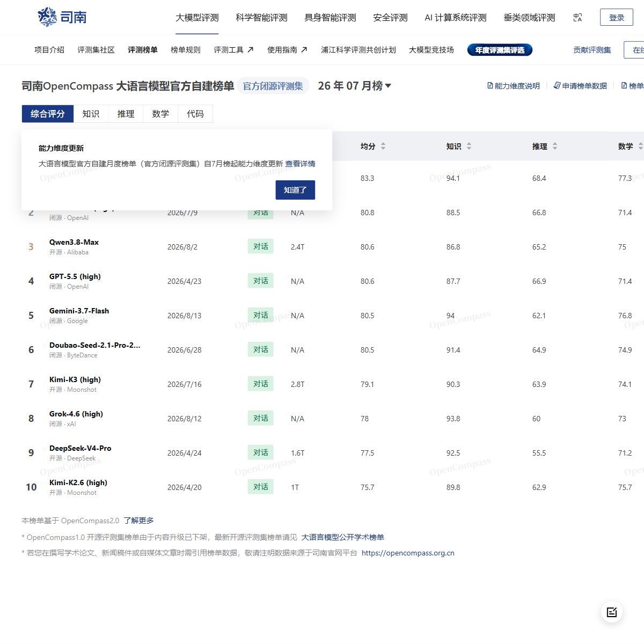Select the 知识 tab
This screenshot has width=644, height=644.
(x=91, y=114)
